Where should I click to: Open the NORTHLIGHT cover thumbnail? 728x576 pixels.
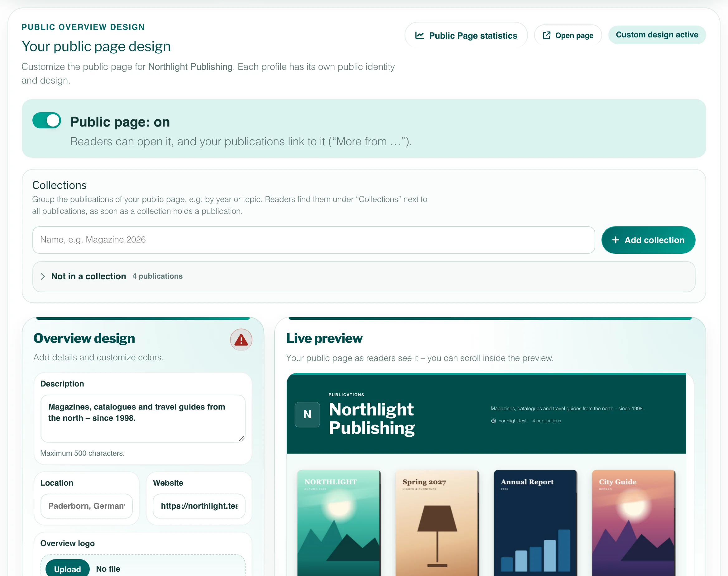339,523
